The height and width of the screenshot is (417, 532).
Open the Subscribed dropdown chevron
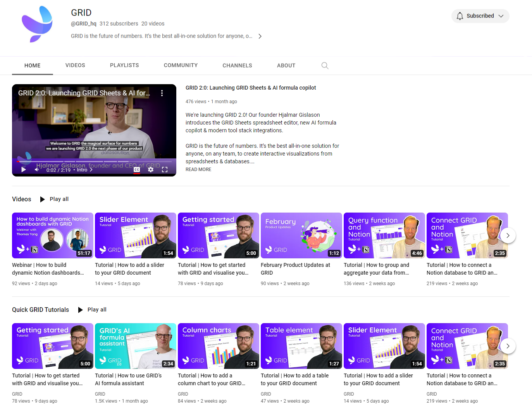[501, 16]
